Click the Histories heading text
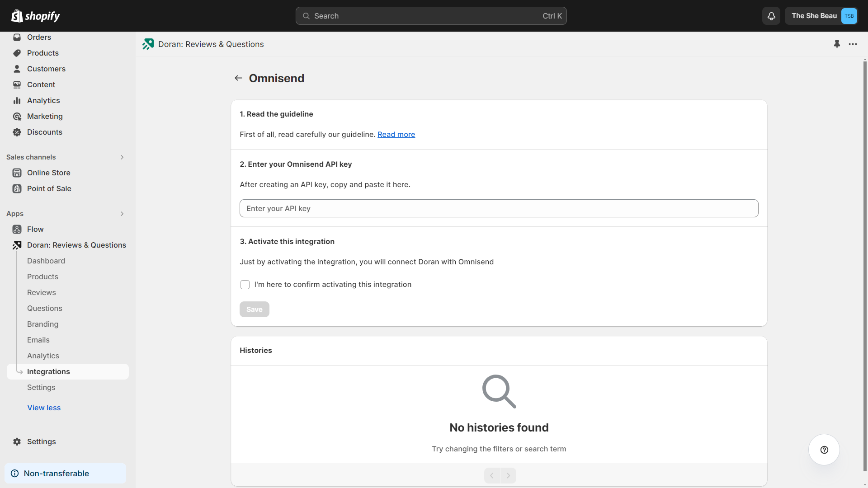 (x=256, y=350)
